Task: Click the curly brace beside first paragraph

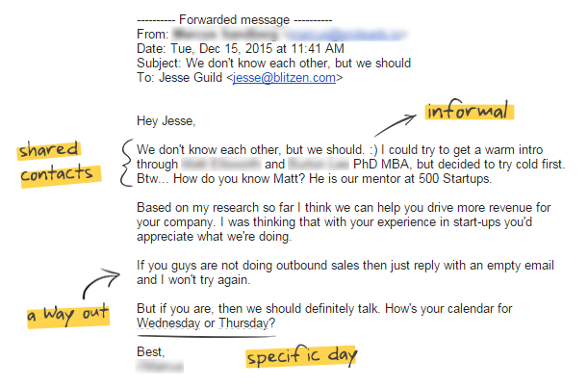Action: coord(127,163)
